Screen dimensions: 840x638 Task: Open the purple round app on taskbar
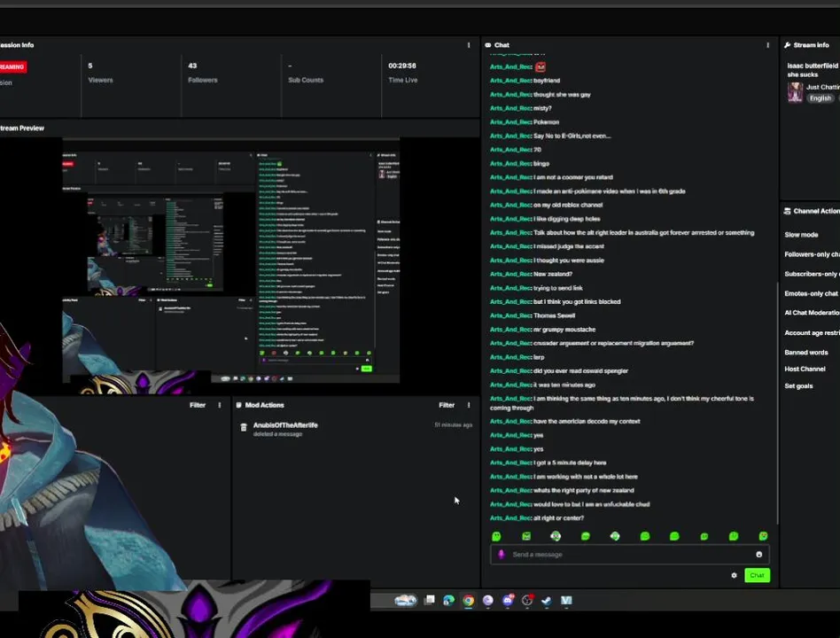click(x=487, y=601)
